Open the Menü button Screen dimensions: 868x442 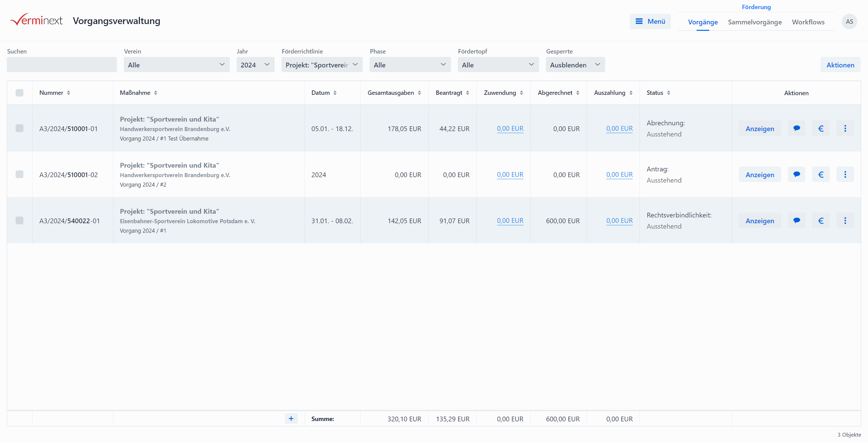pyautogui.click(x=650, y=21)
